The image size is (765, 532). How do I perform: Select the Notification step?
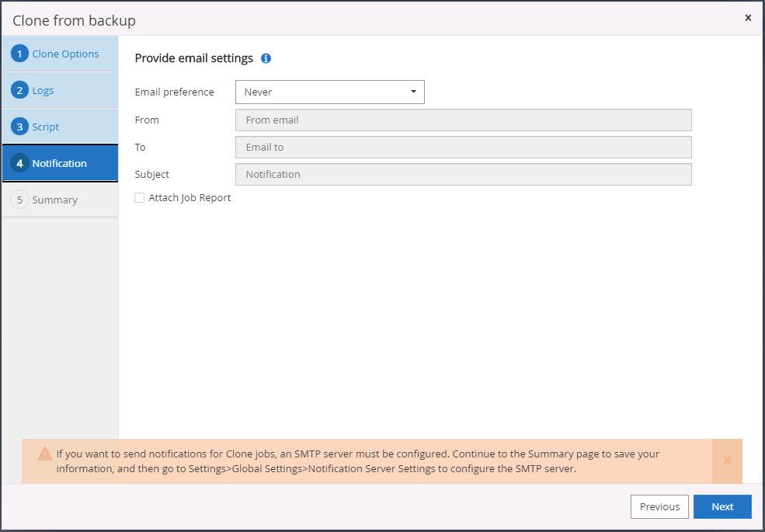[60, 163]
